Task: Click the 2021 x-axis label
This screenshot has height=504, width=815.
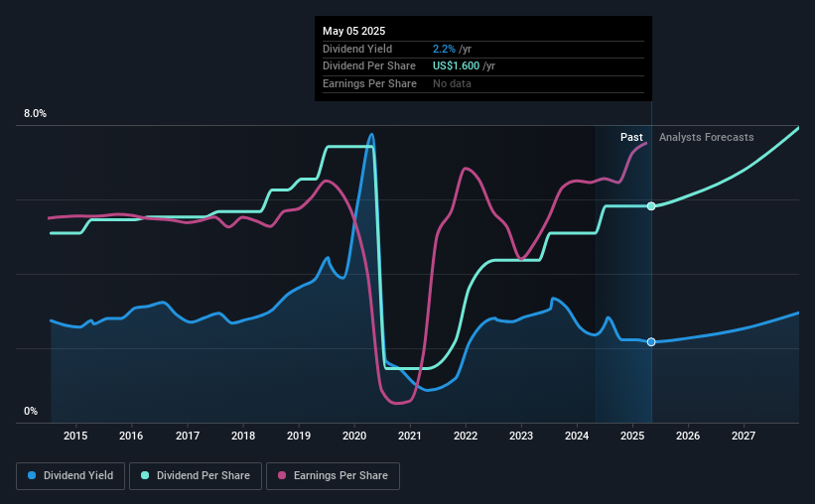Action: [x=410, y=436]
